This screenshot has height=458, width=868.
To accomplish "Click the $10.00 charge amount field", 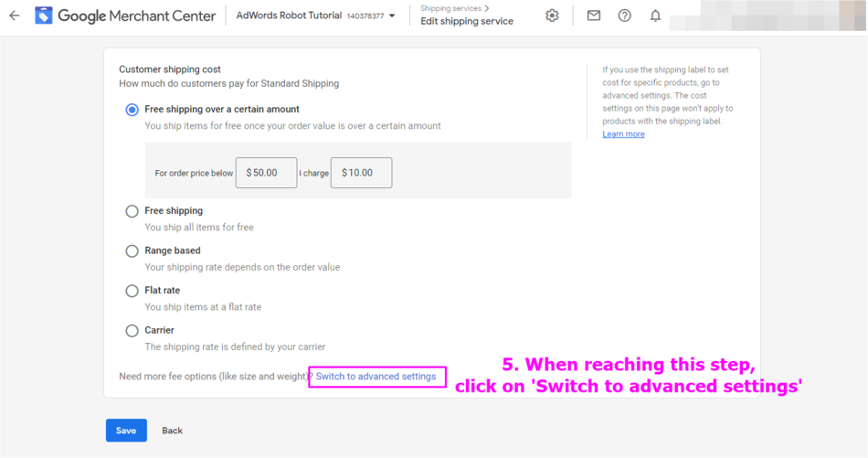I will (x=361, y=173).
